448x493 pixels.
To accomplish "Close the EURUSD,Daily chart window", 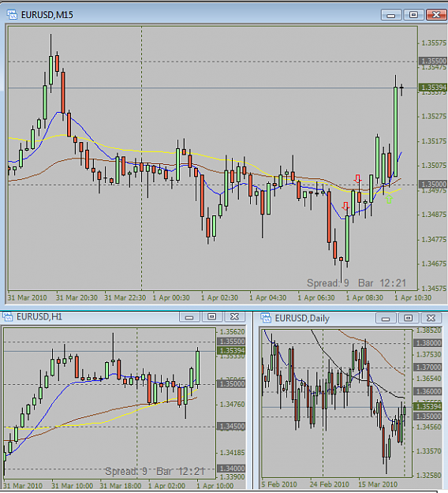I will [x=431, y=318].
